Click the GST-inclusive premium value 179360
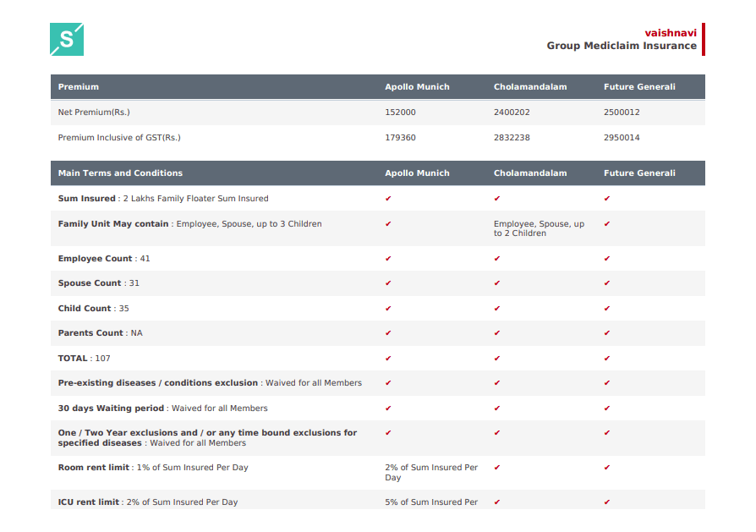The image size is (756, 532). pyautogui.click(x=400, y=138)
